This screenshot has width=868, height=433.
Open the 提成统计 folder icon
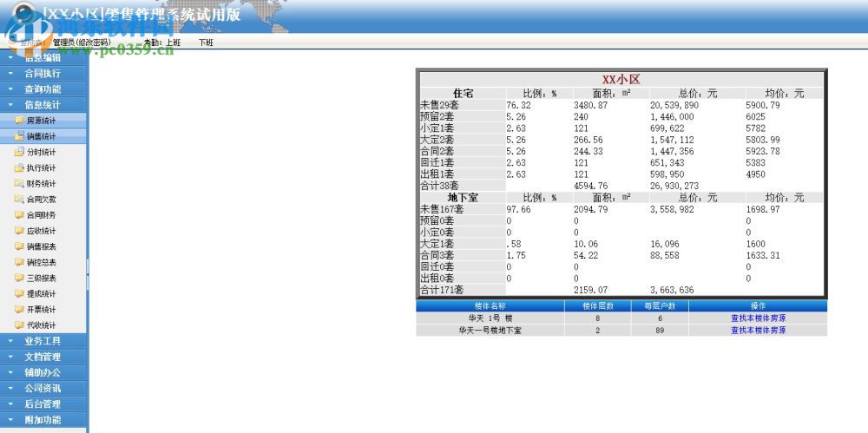click(x=19, y=293)
